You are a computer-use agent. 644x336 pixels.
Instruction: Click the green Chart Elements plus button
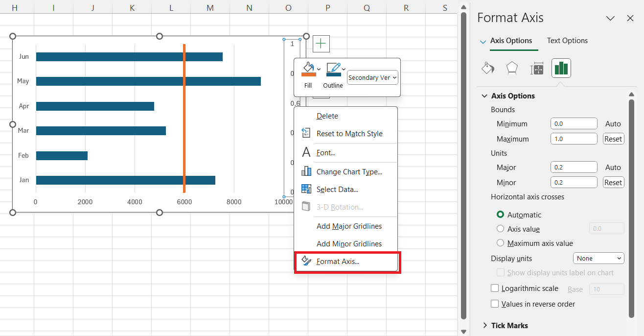[x=321, y=44]
